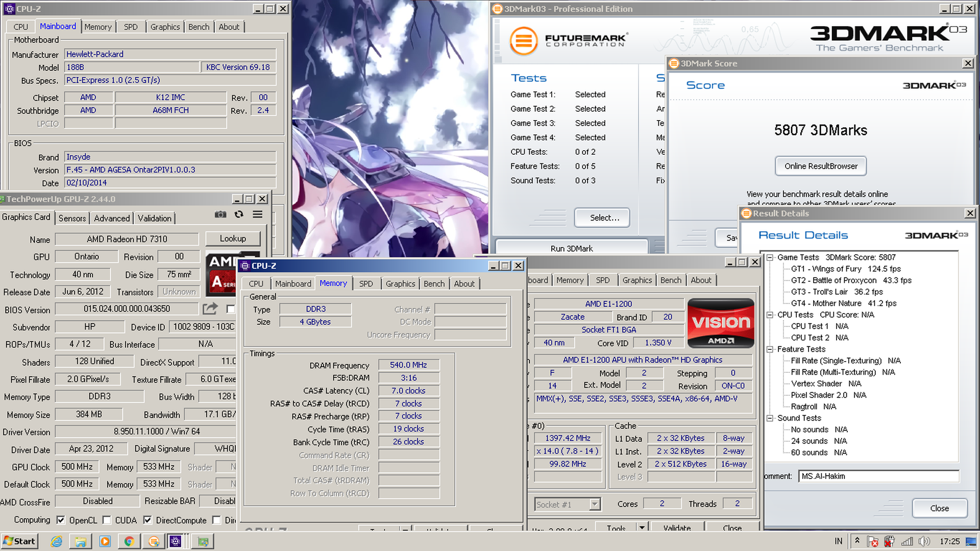Open the Socket #1 dropdown in CPU-Z

595,504
